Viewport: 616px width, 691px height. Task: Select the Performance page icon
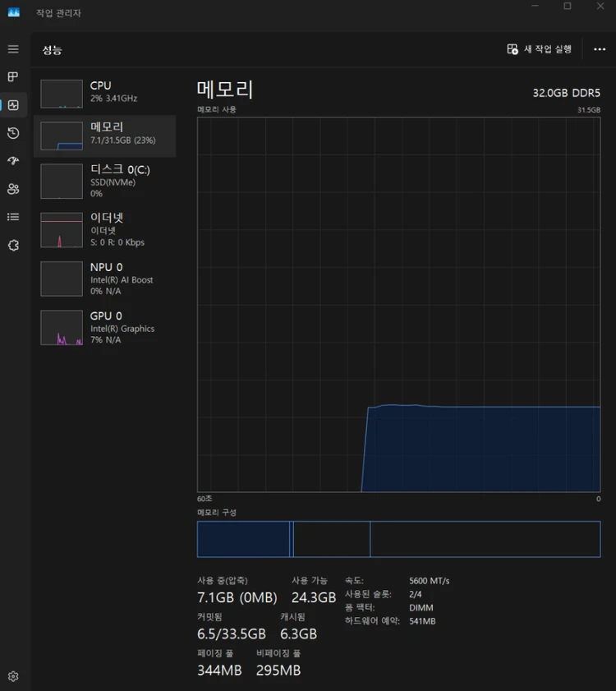[x=13, y=105]
